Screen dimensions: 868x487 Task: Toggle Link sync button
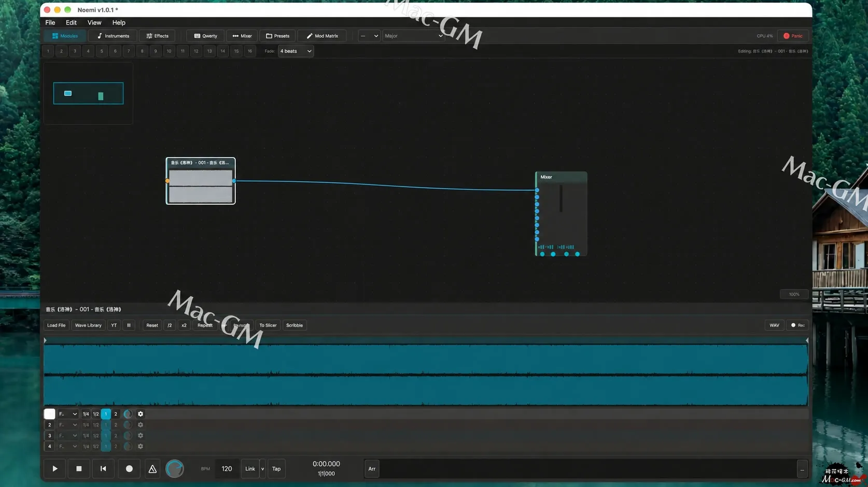click(x=250, y=469)
